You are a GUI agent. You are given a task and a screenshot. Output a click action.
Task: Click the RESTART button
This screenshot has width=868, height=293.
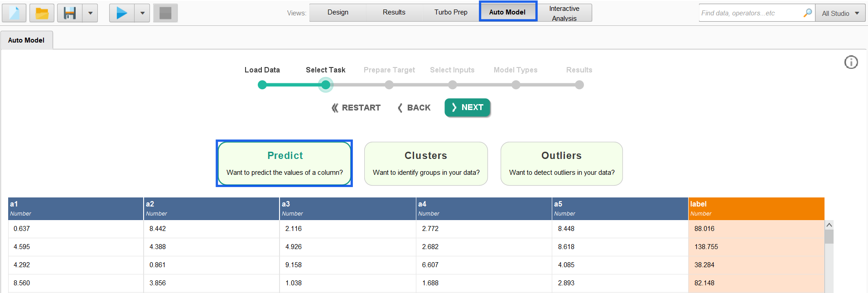pos(356,108)
